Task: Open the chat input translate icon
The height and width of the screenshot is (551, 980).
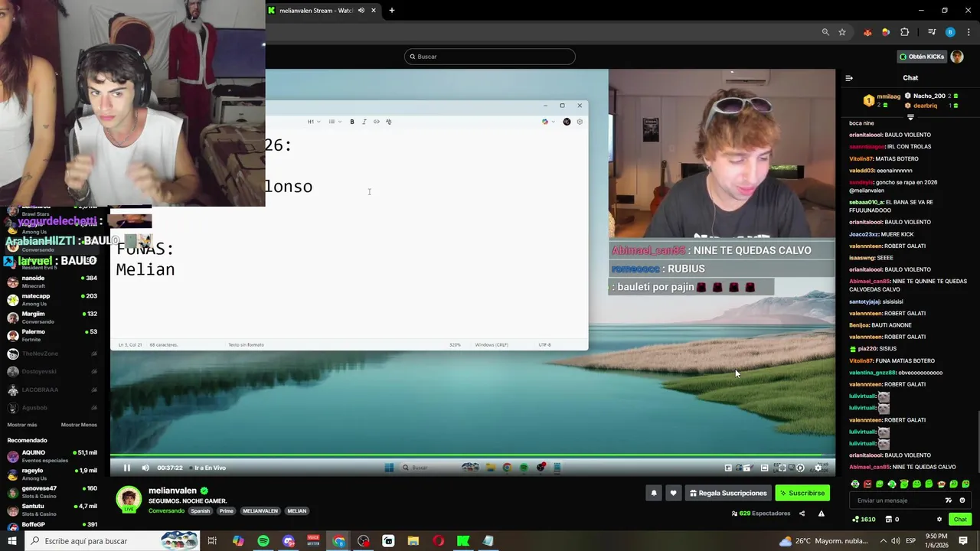Action: 949,500
